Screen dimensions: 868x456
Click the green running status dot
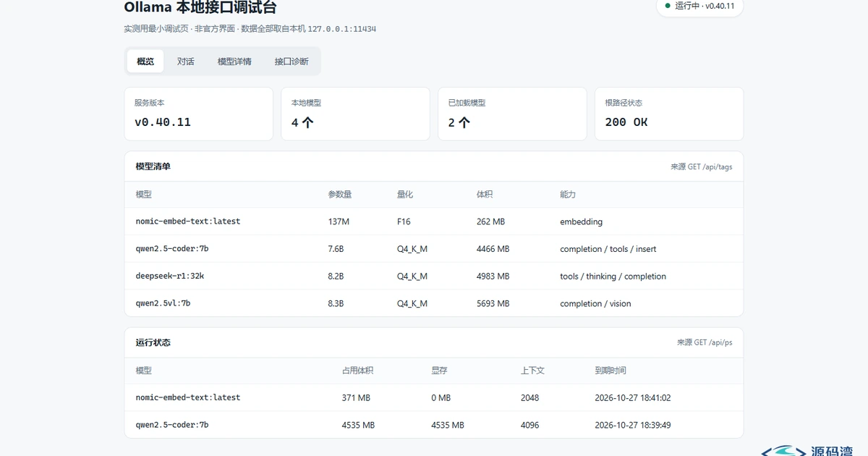tap(668, 6)
